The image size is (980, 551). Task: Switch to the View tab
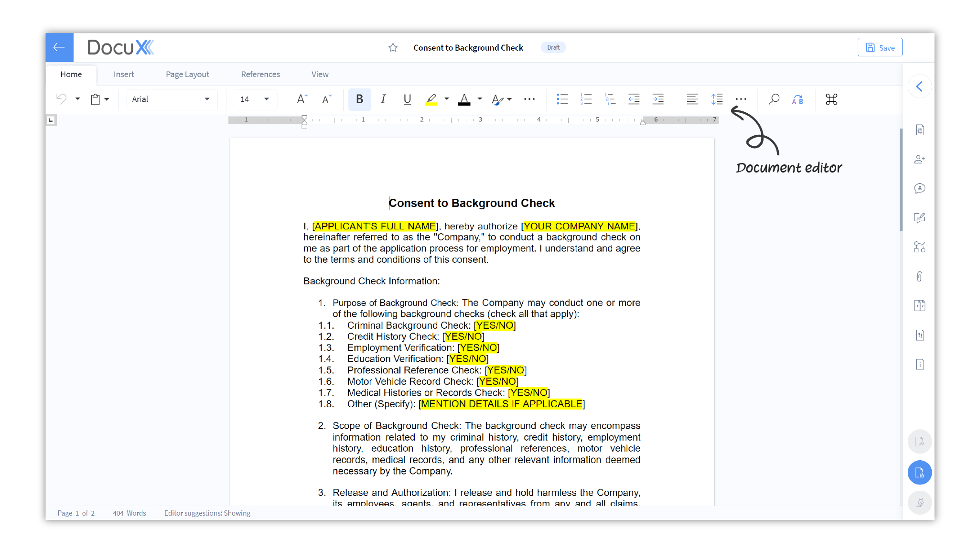[320, 74]
